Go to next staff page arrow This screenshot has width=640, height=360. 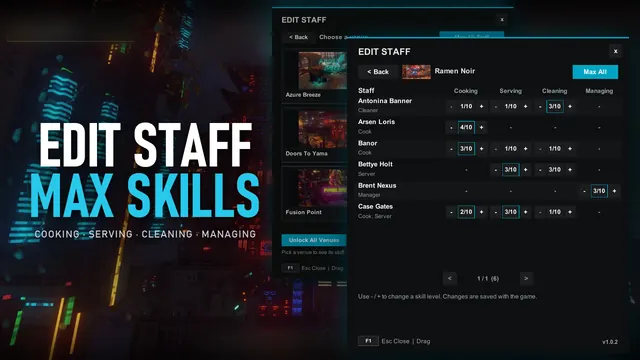point(526,278)
